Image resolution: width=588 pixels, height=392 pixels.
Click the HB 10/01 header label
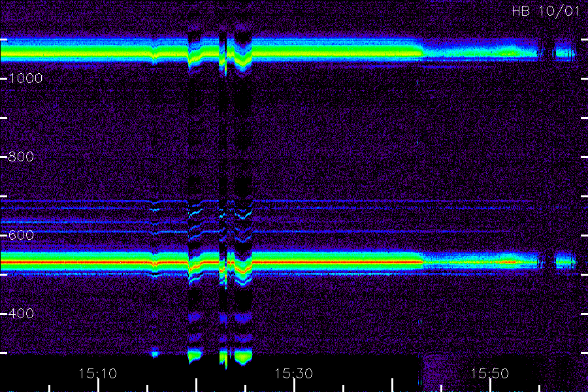click(x=546, y=11)
